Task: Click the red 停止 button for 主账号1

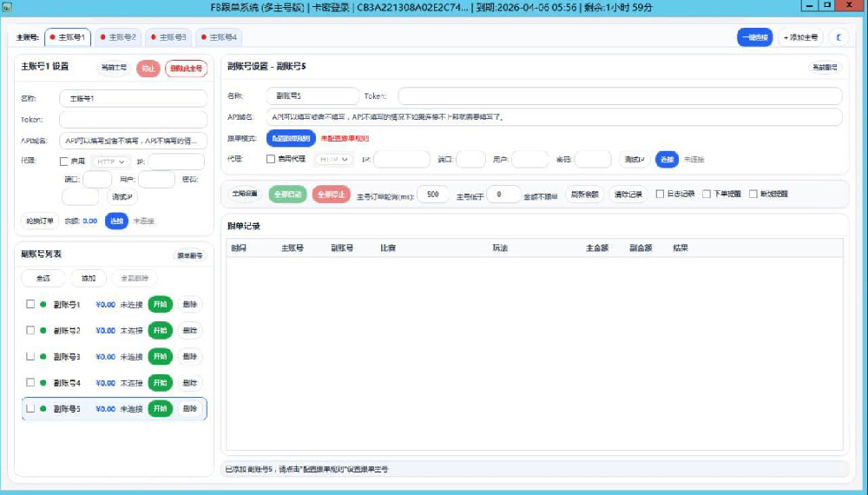Action: click(148, 68)
